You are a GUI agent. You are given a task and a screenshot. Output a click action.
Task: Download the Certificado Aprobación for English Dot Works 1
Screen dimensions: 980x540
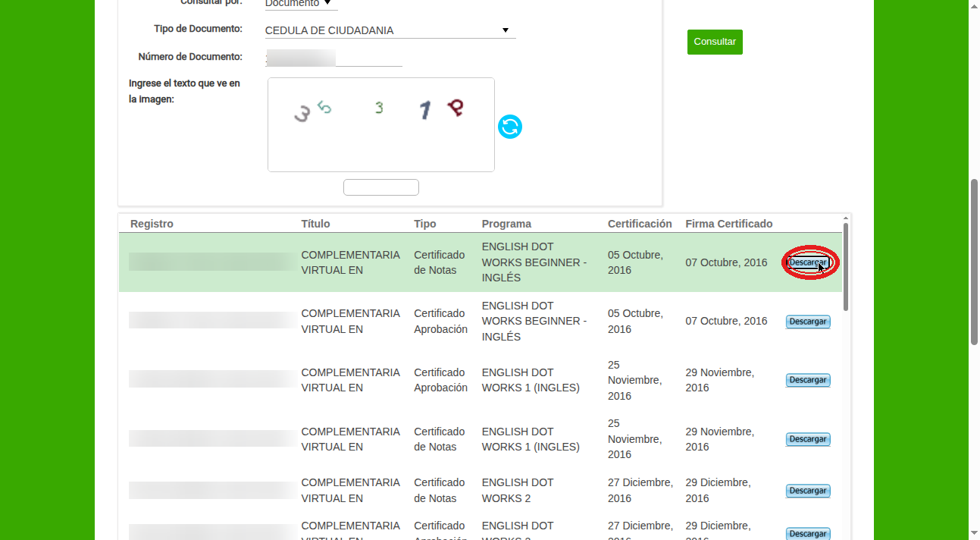coord(808,380)
